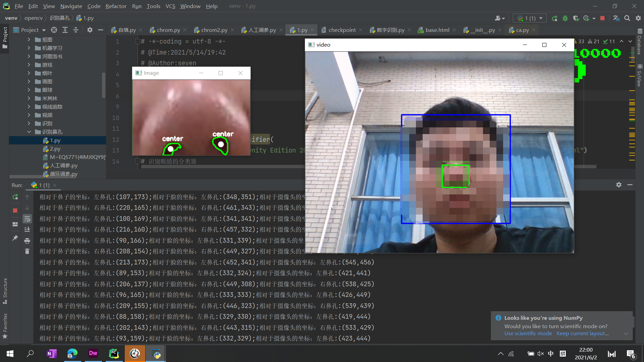The width and height of the screenshot is (644, 362).
Task: Open PyCharm from the Windows taskbar
Action: 114,354
